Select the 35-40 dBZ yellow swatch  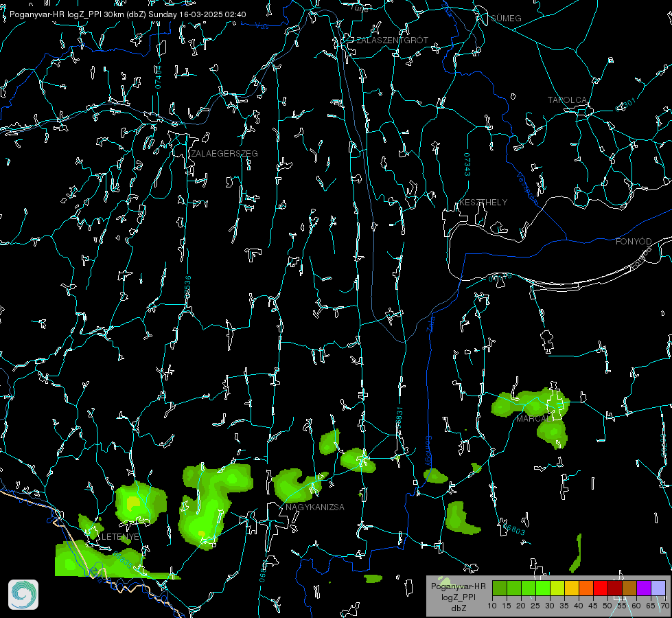(572, 588)
